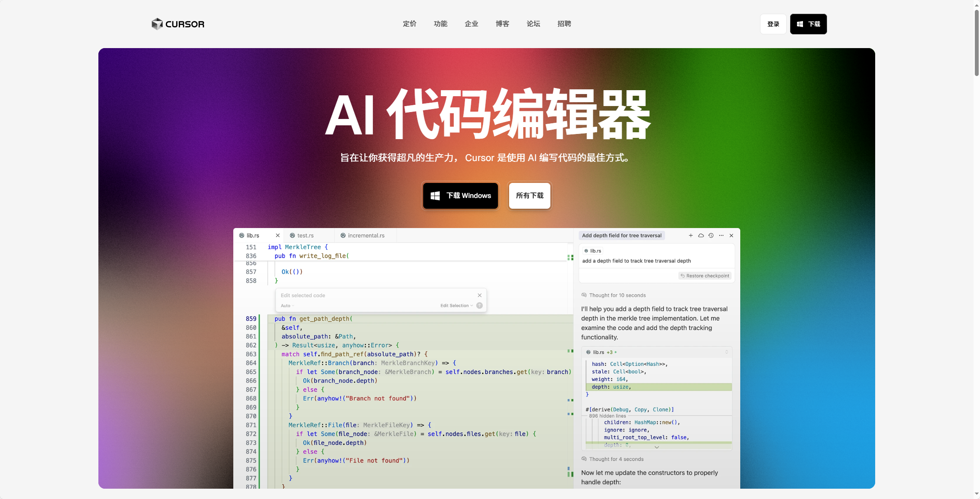Click the Rust file icon on incremental.rs tab
Screen dimensions: 980x499
[343, 235]
